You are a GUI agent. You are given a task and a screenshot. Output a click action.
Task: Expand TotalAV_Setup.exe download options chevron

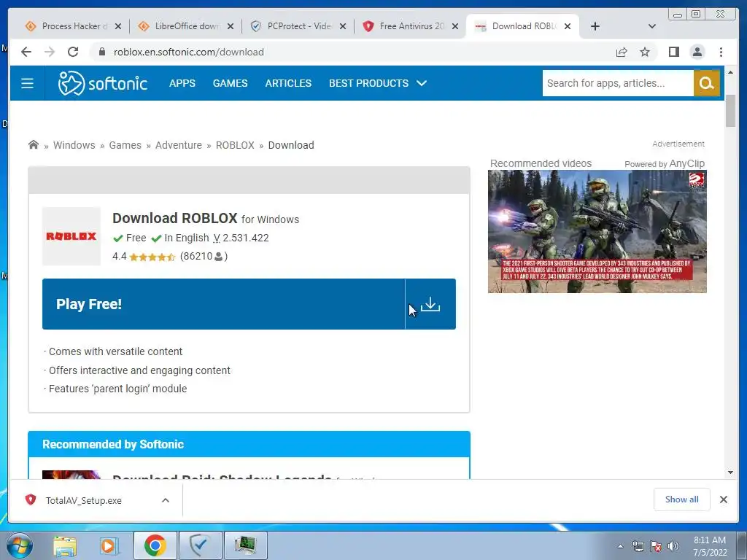(x=166, y=500)
